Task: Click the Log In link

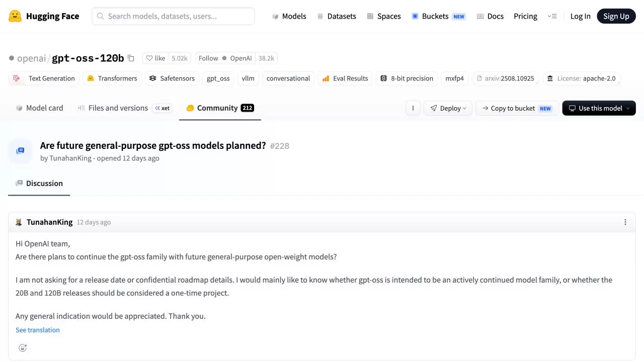Action: tap(580, 16)
